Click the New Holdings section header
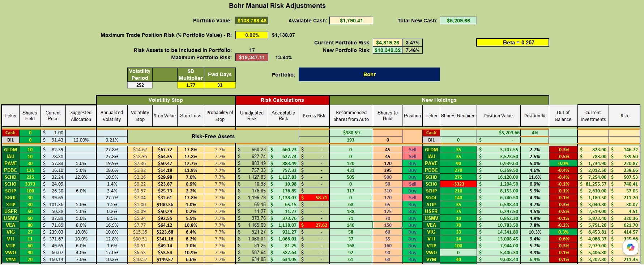644x265 pixels. click(x=439, y=100)
